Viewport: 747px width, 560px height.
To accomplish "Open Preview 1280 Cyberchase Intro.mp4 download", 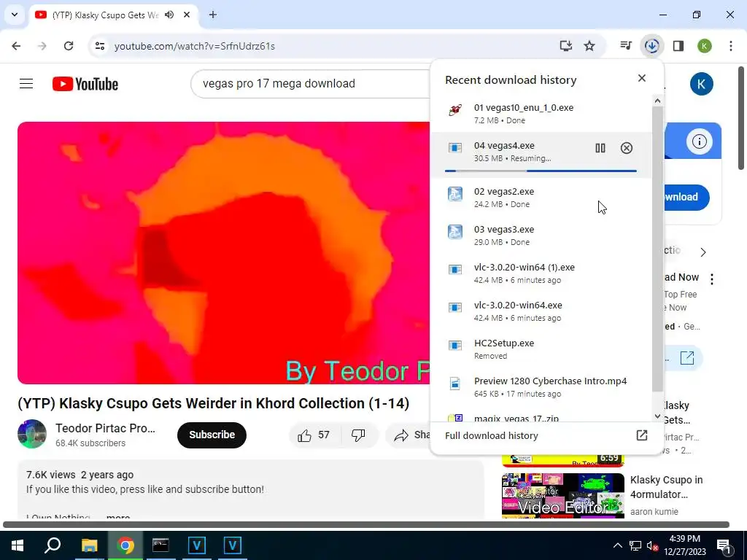I will [x=541, y=387].
